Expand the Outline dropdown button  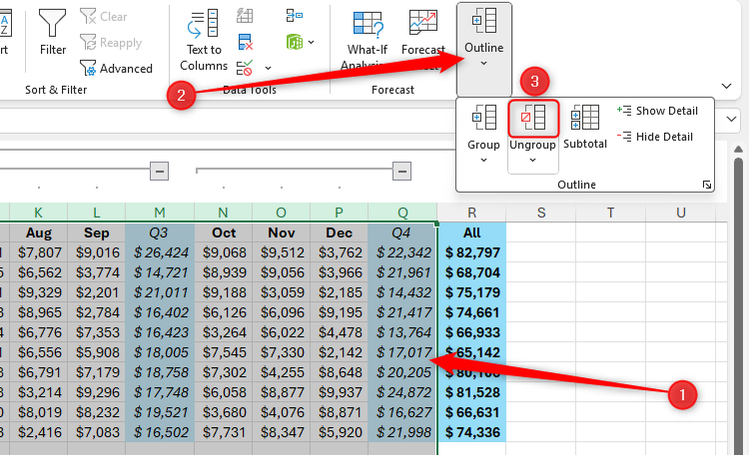pos(484,40)
